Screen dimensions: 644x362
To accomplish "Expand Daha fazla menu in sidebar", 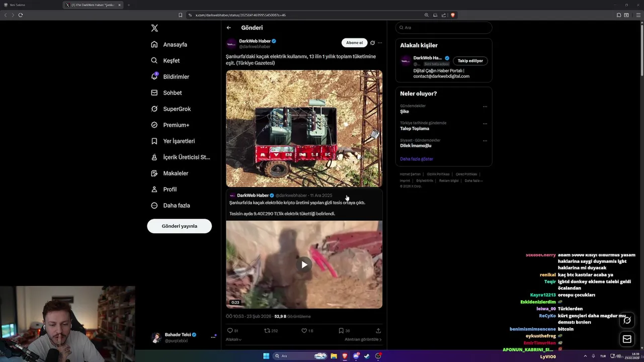I will pos(170,205).
